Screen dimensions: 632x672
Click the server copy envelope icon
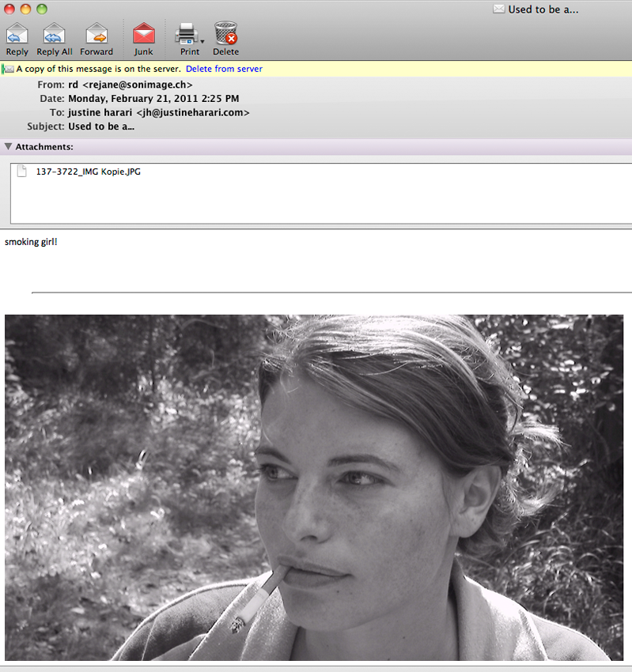[x=8, y=69]
